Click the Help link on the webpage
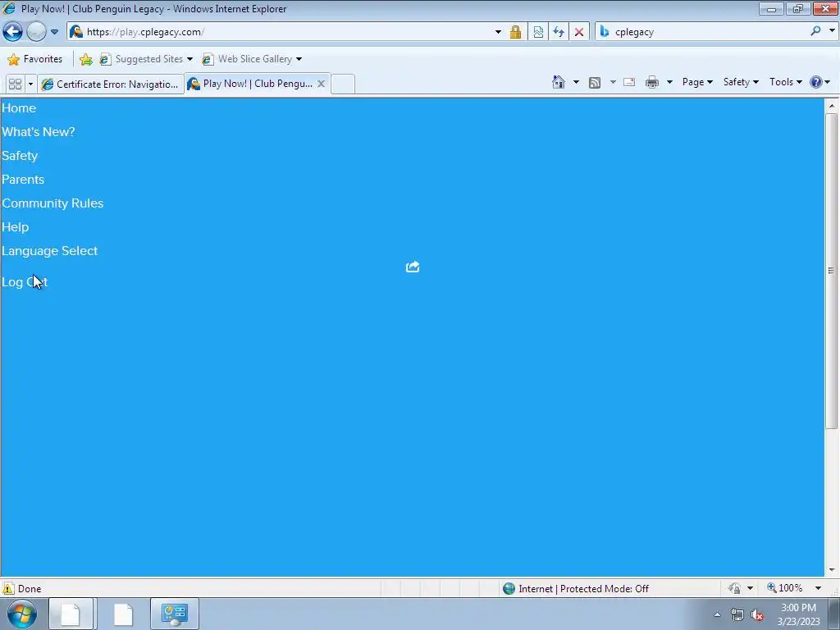The width and height of the screenshot is (840, 630). pyautogui.click(x=15, y=227)
